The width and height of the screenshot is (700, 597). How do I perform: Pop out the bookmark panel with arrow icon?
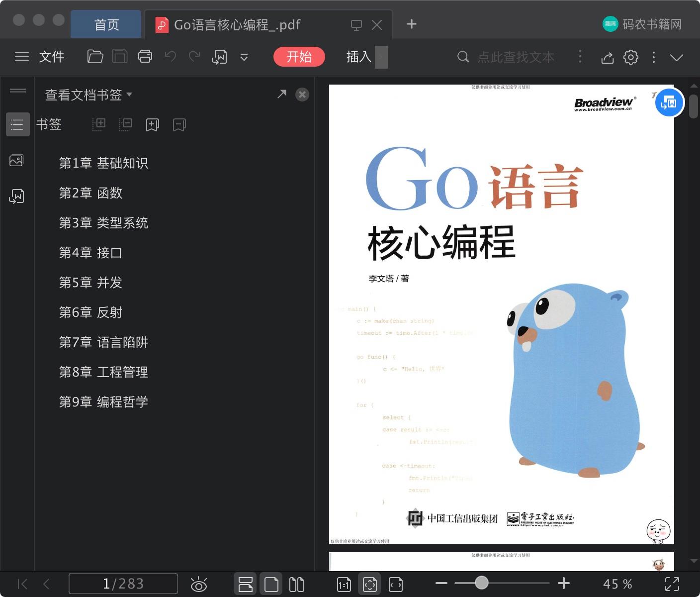[x=282, y=94]
